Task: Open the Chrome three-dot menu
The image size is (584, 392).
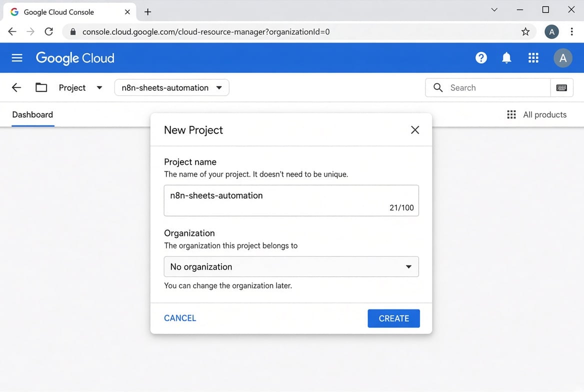Action: [571, 31]
